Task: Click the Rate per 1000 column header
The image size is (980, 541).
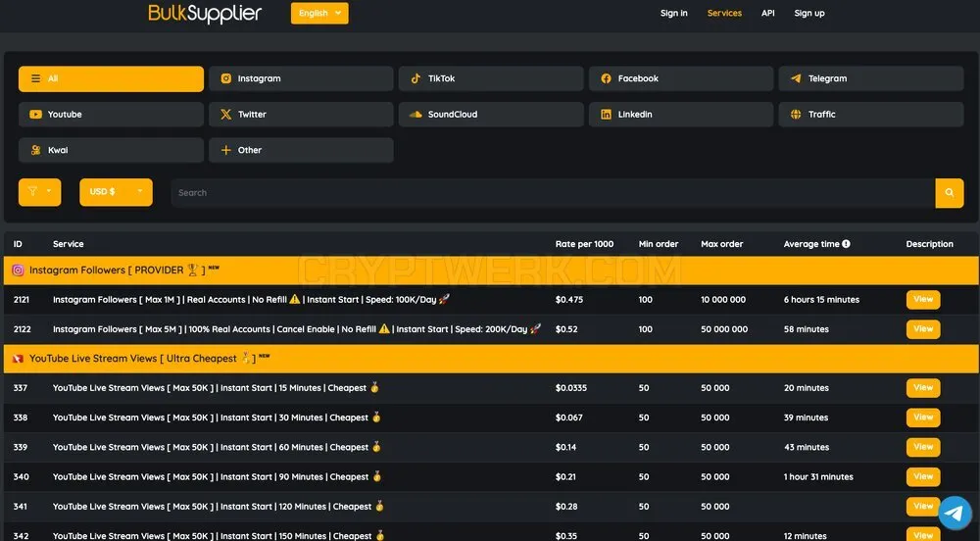Action: pos(584,244)
